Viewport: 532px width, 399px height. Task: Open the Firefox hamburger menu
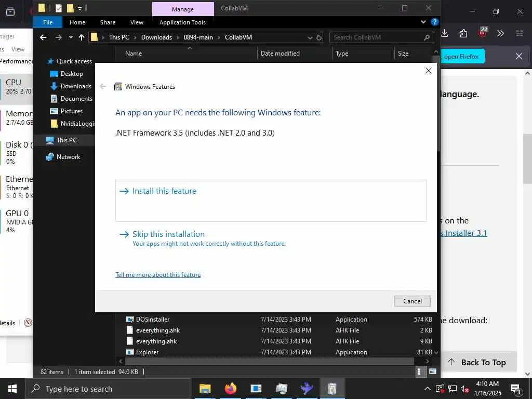(520, 33)
